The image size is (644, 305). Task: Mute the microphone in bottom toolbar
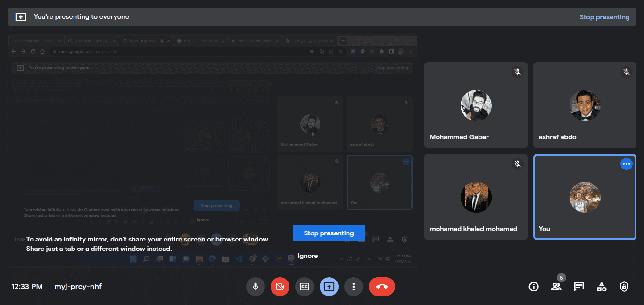point(255,287)
